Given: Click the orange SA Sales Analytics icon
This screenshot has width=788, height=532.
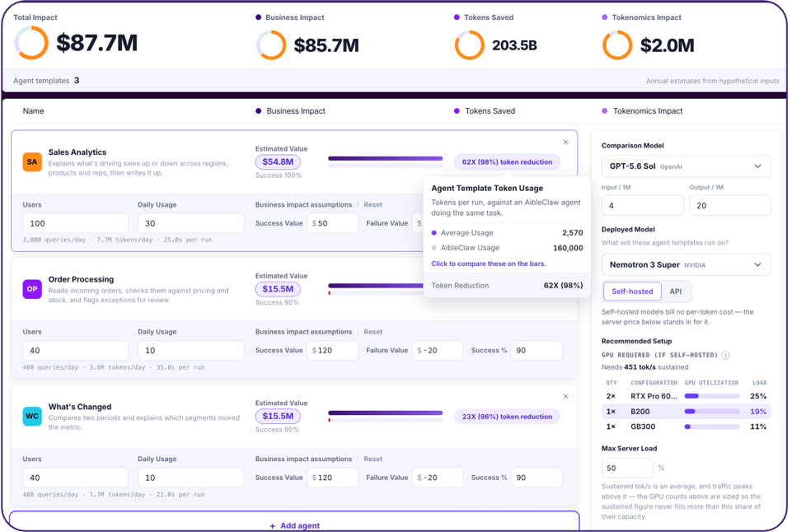Looking at the screenshot, I should click(32, 162).
